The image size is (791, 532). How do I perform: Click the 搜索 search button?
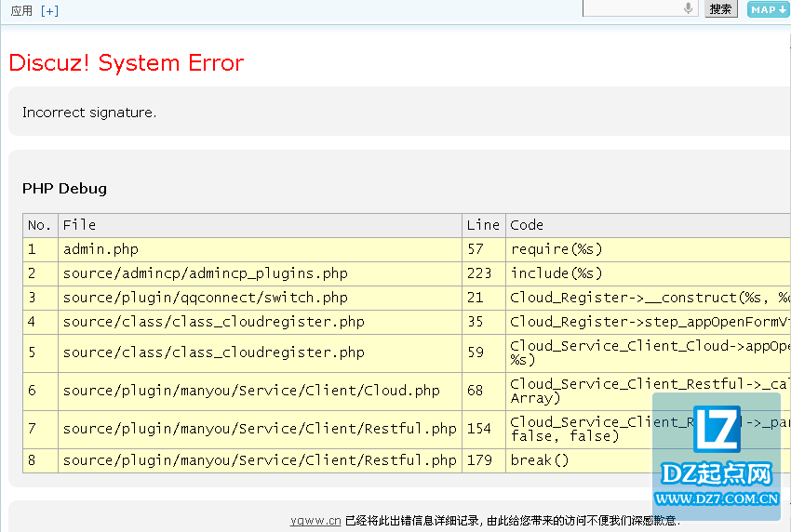coord(721,8)
